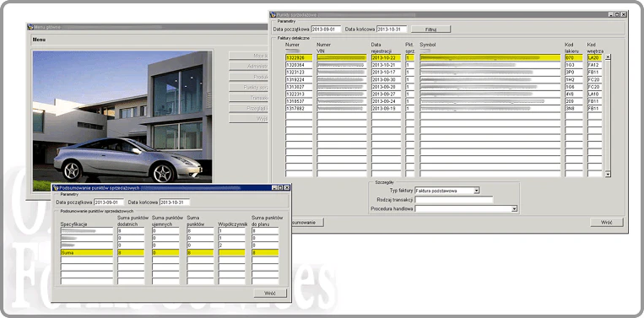The image size is (644, 318).
Task: Minimize the Podsumowanie punktów sprzedażowych window
Action: 274,187
